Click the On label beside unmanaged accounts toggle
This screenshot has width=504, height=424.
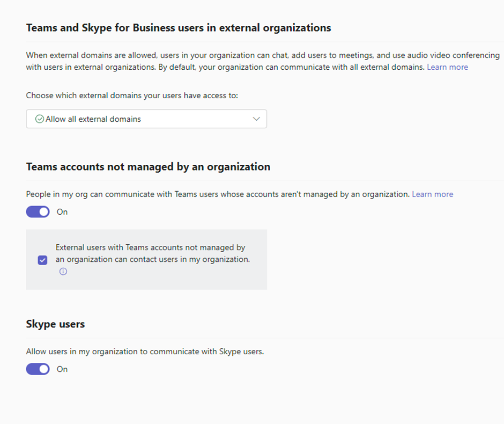point(62,212)
